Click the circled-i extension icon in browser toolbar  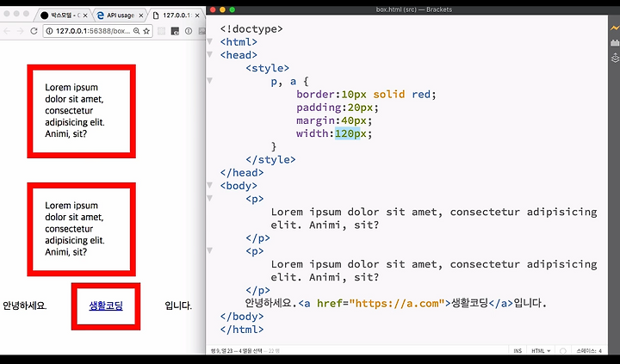click(x=189, y=31)
